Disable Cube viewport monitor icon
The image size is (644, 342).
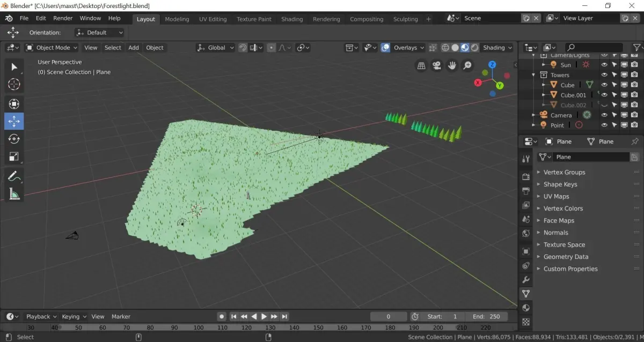point(624,85)
